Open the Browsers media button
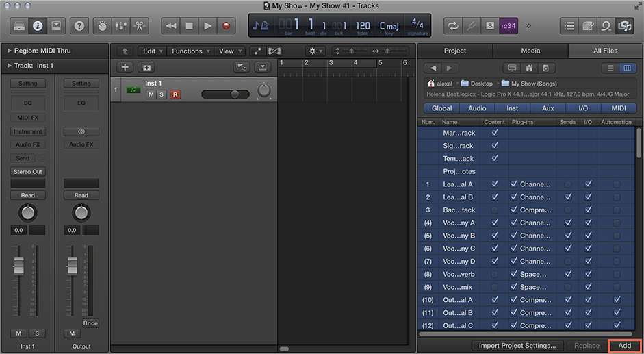The height and width of the screenshot is (354, 644). tap(625, 26)
